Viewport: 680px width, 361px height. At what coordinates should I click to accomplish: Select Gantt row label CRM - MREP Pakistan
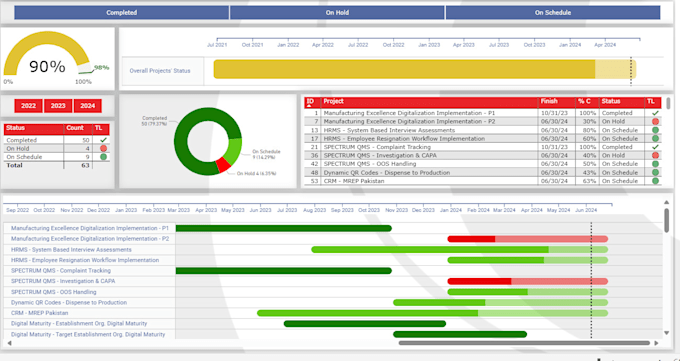point(39,313)
